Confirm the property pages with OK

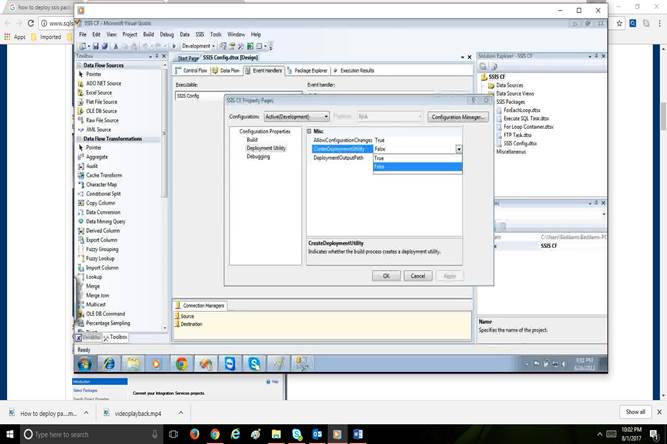click(x=386, y=276)
